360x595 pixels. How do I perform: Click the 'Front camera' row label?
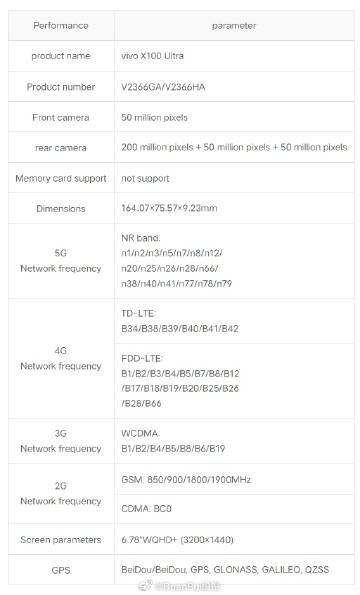61,118
